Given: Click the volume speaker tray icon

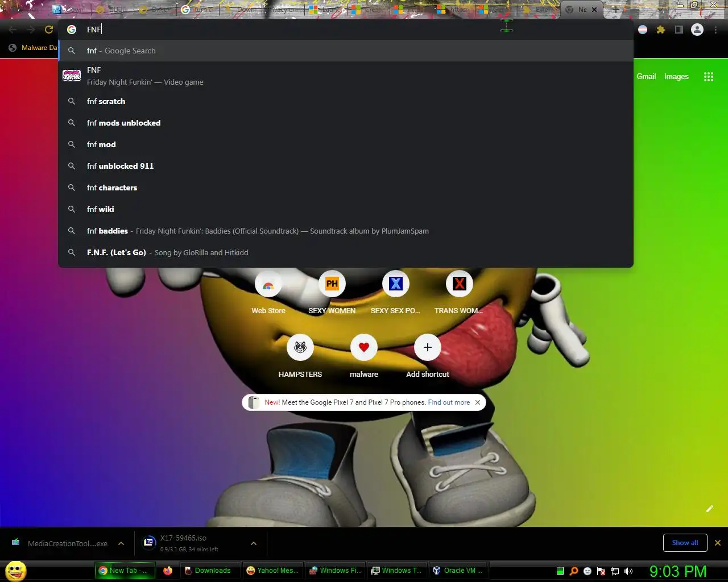Looking at the screenshot, I should [x=628, y=571].
